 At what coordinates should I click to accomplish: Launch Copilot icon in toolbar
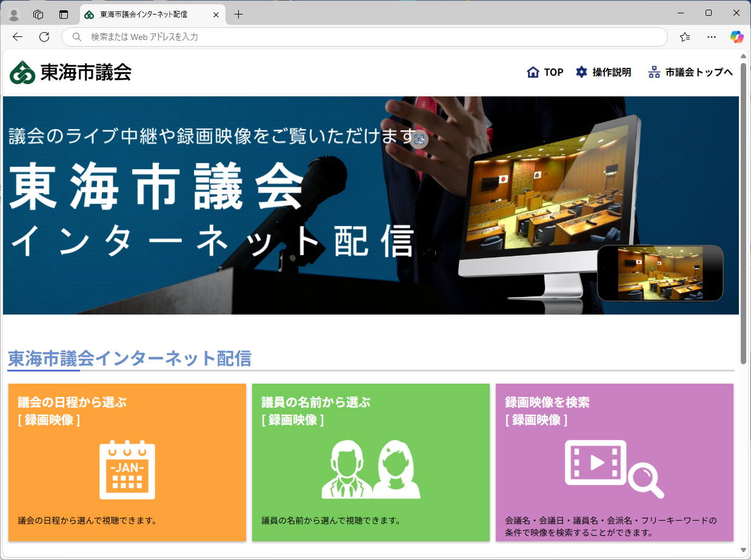coord(736,37)
